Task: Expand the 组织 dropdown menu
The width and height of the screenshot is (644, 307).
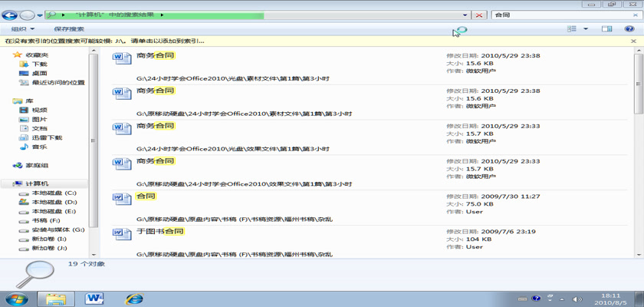Action: pyautogui.click(x=23, y=29)
